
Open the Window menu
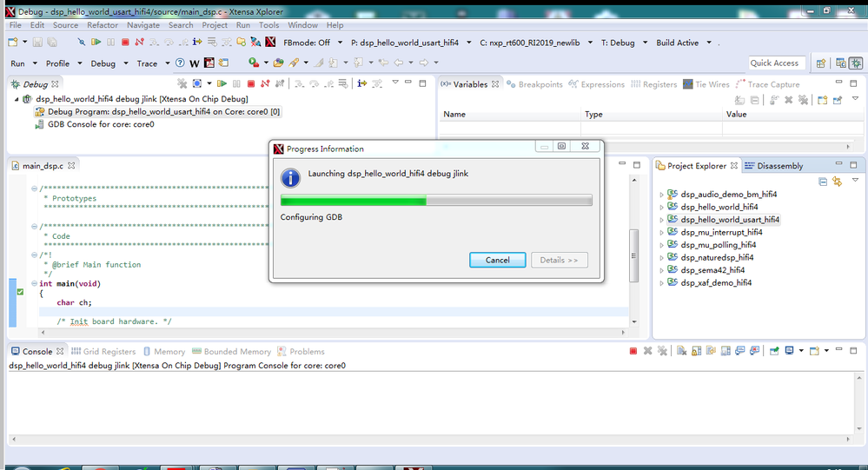coord(303,25)
